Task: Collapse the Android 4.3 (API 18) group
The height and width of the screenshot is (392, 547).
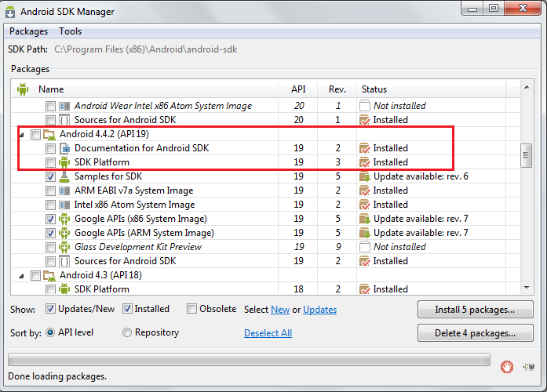Action: (x=22, y=276)
